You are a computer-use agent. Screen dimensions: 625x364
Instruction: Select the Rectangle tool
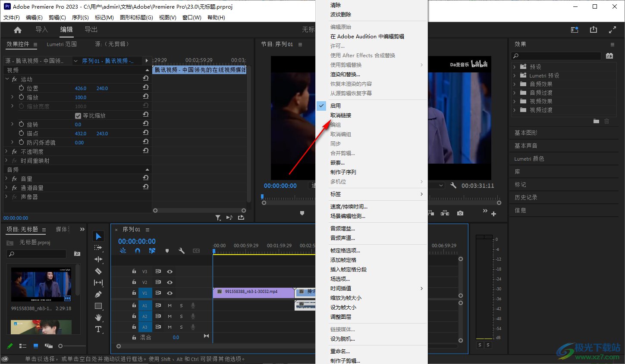(98, 306)
